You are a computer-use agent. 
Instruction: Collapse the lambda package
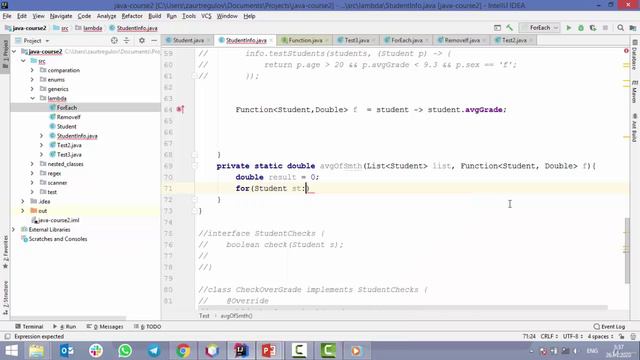tap(32, 98)
